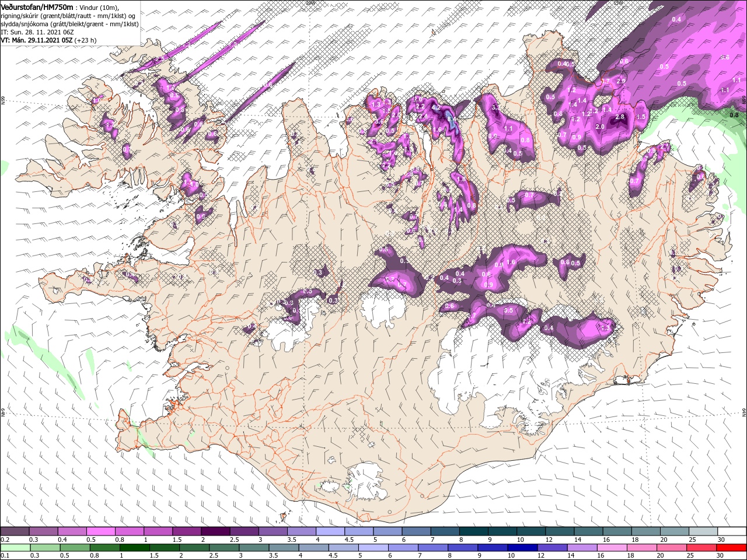The image size is (747, 560).
Task: Click pale green lower swatch between 0.1 and 0.3
Action: click(15, 547)
